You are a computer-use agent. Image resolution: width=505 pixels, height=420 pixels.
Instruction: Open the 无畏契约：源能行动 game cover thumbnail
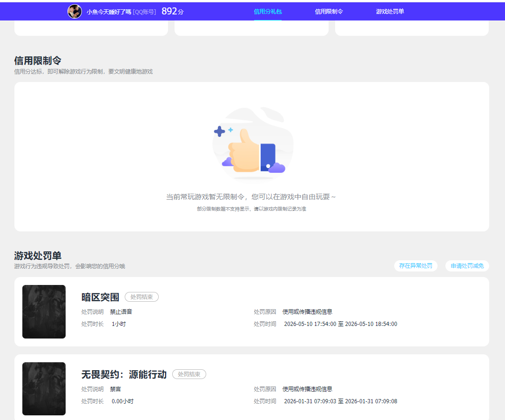point(44,389)
